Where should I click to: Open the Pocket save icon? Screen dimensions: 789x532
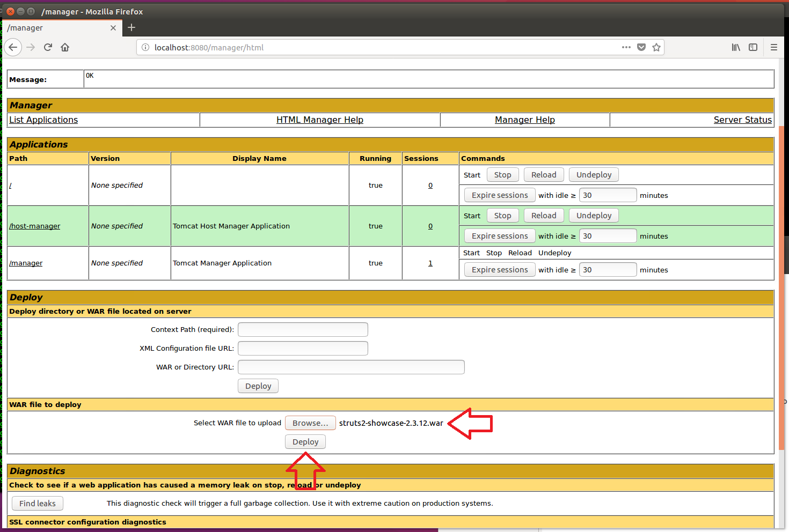[x=641, y=47]
